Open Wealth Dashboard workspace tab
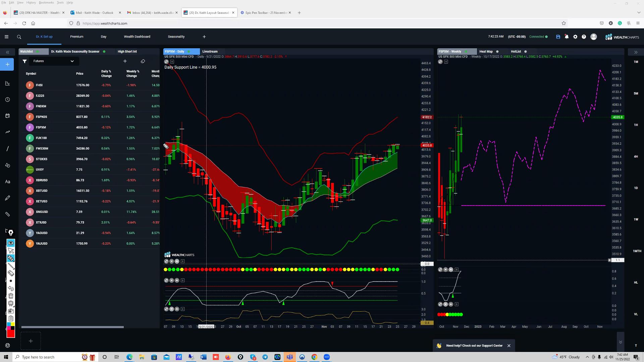The image size is (644, 362). 137,37
